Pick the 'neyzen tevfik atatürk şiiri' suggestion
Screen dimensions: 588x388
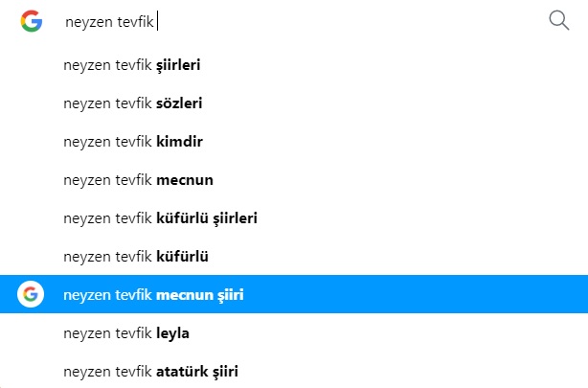coord(150,371)
